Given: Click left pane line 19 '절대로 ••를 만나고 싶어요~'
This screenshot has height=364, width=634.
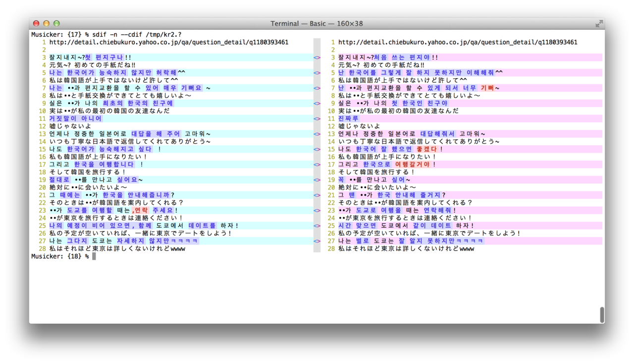Looking at the screenshot, I should pos(96,180).
